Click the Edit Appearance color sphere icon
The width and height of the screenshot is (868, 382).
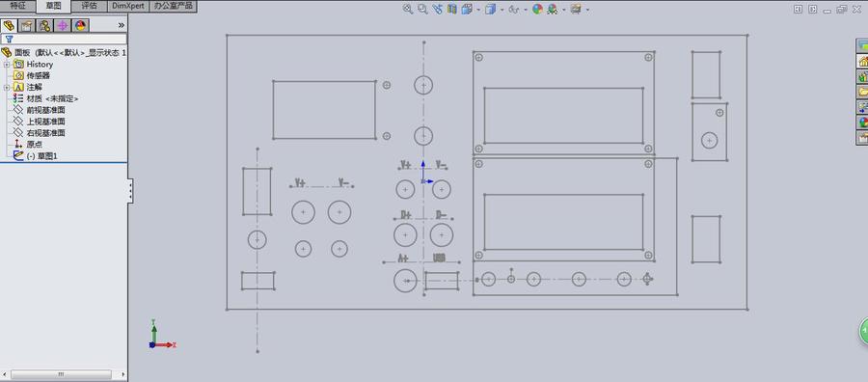(x=537, y=10)
